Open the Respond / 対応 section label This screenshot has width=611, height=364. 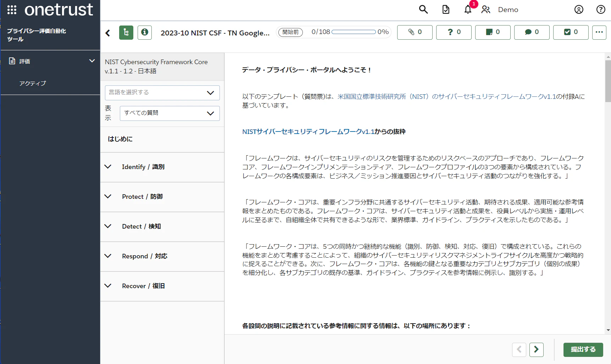145,256
